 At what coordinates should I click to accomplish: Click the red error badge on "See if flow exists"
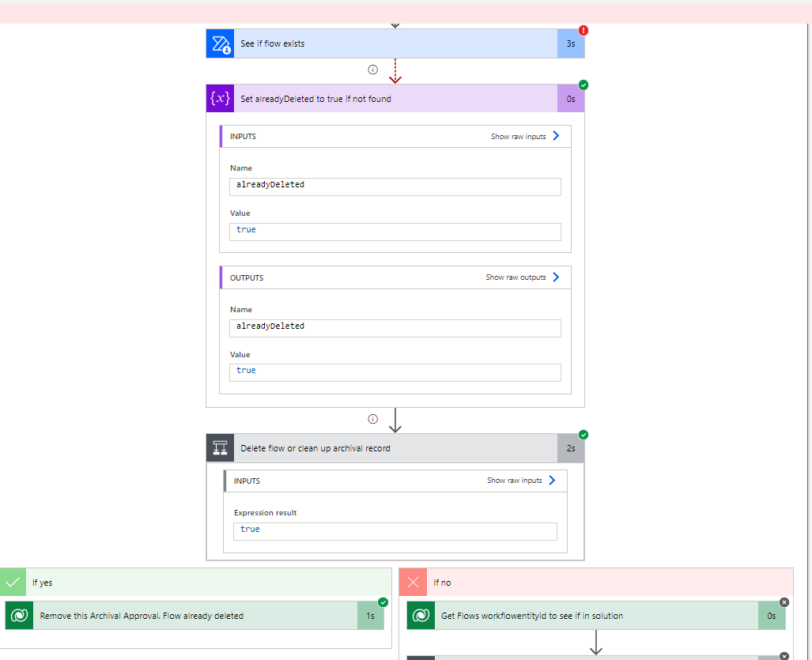584,28
